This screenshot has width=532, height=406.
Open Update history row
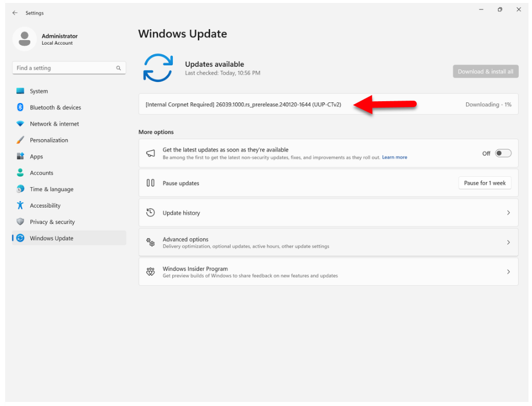pos(328,213)
